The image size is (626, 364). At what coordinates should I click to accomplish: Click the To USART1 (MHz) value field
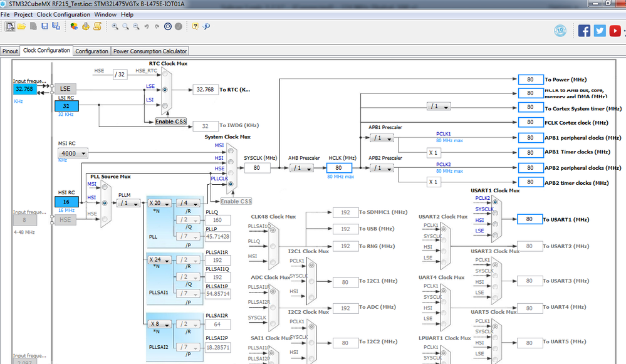pos(529,219)
